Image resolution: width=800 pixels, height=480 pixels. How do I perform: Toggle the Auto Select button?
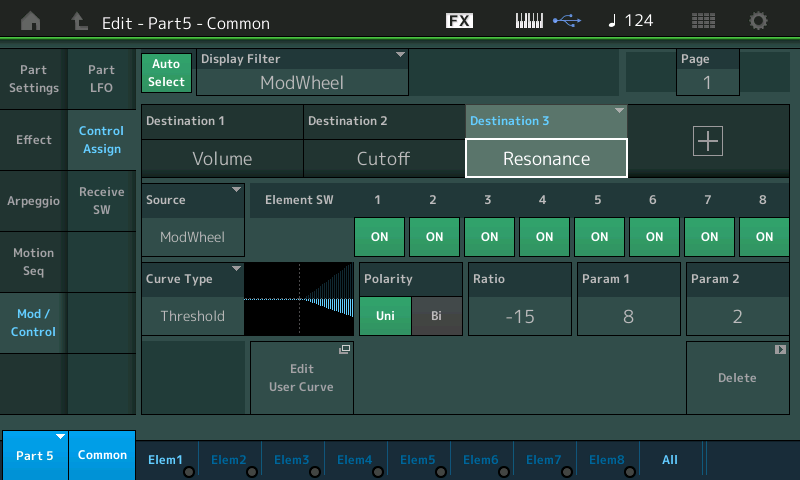point(167,73)
